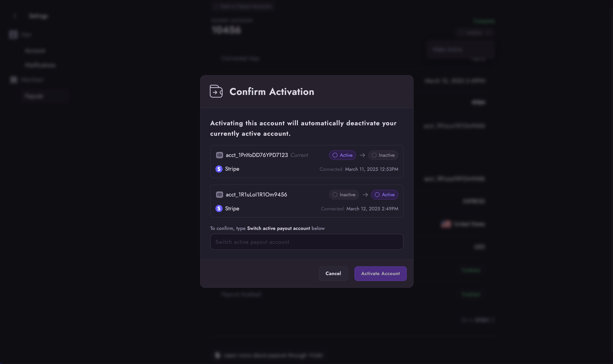Select the Active status badge on the current account
This screenshot has height=364, width=613.
click(342, 155)
